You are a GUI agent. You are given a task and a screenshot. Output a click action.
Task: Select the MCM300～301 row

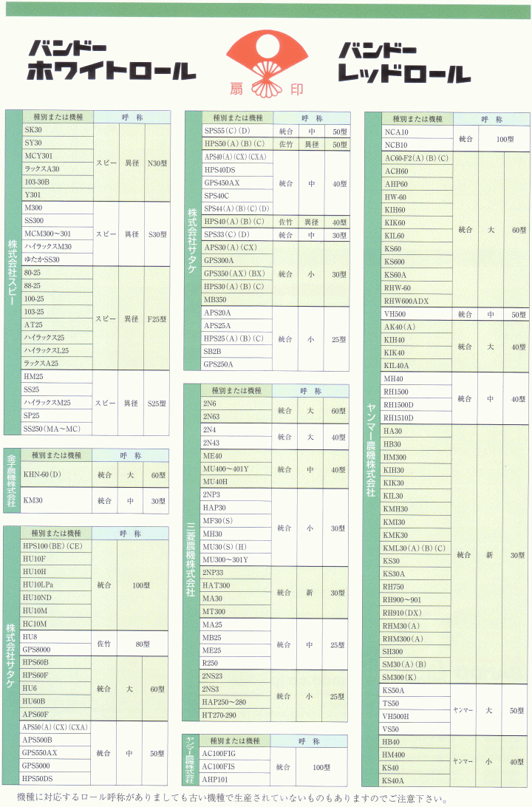click(58, 234)
